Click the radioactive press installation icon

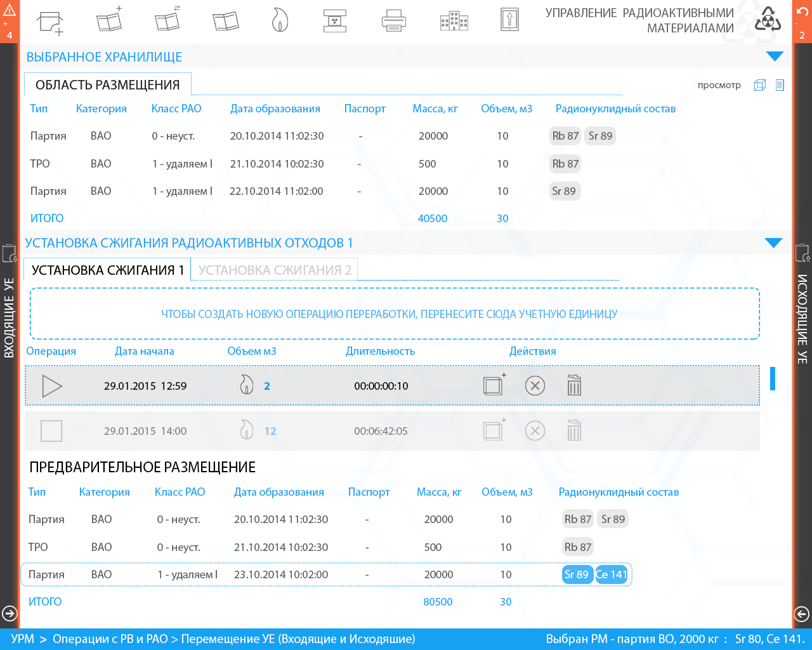pos(335,20)
